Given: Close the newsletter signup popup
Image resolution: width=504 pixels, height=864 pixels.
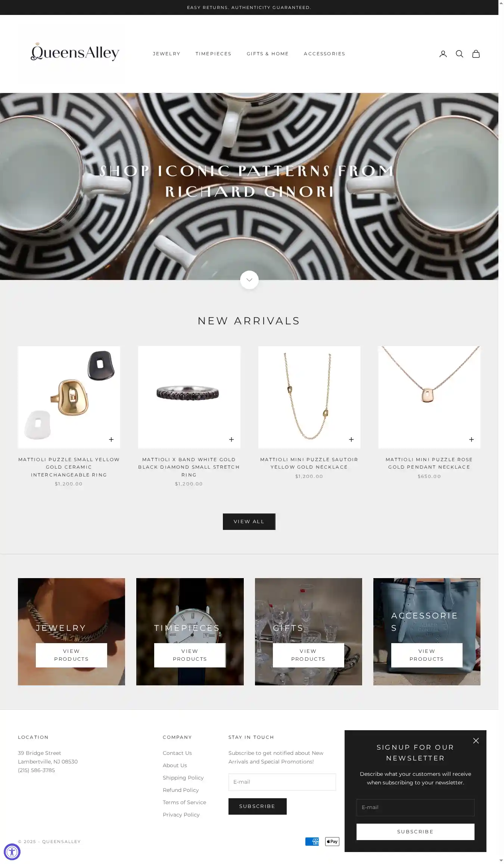Looking at the screenshot, I should 476,740.
